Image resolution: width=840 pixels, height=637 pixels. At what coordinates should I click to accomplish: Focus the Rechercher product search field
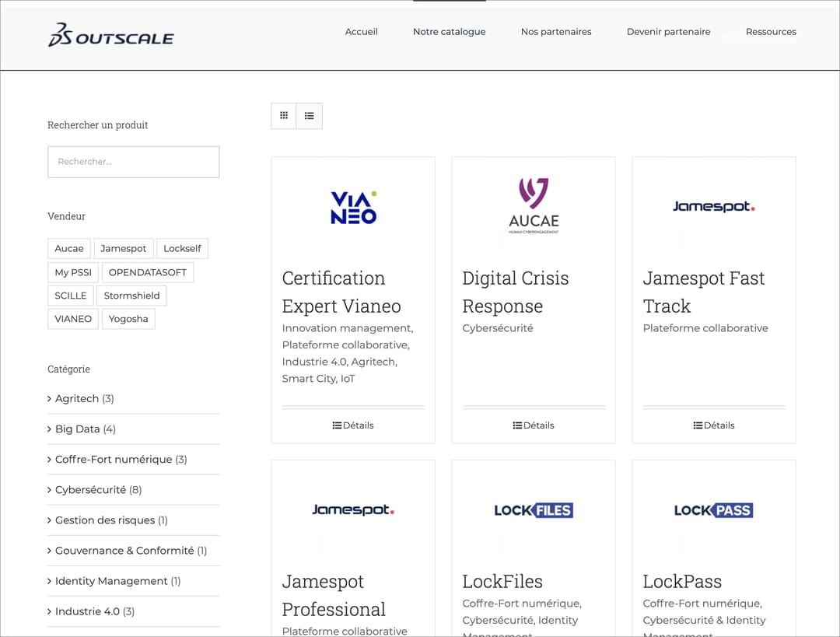click(x=134, y=162)
